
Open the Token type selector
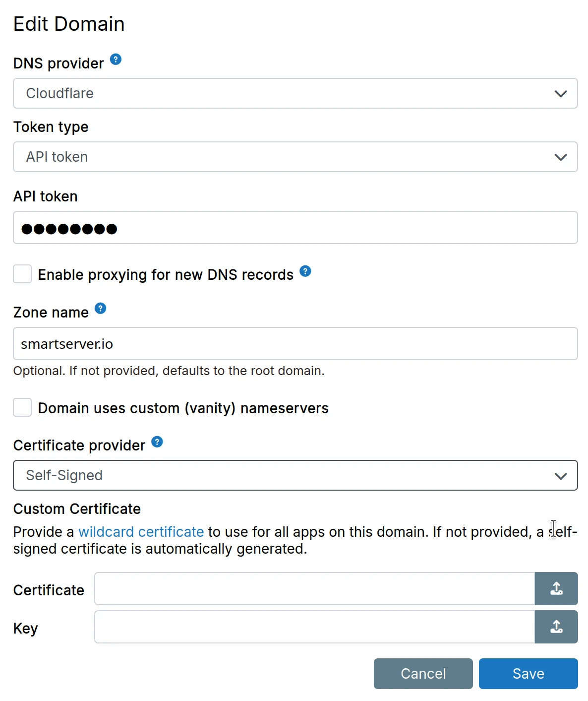tap(295, 157)
